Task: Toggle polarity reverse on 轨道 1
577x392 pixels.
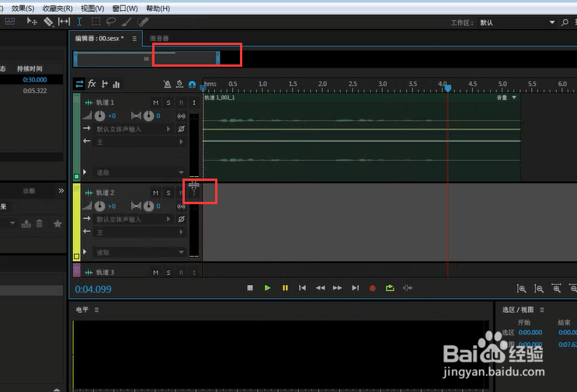Action: point(181,129)
